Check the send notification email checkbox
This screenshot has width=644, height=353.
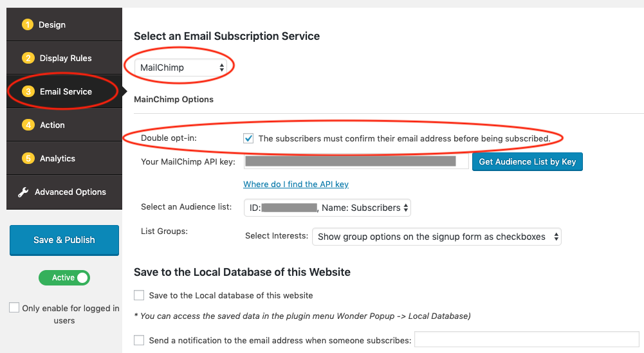coord(139,340)
